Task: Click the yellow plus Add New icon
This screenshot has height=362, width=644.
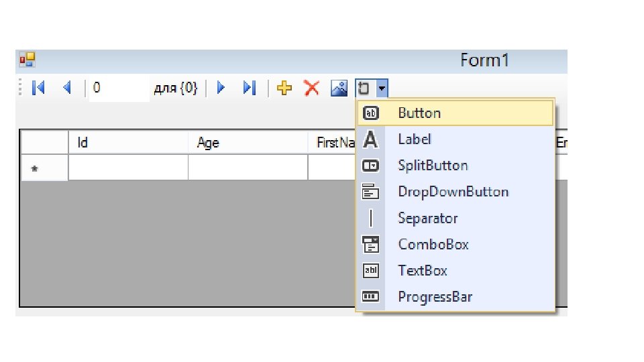Action: 284,88
